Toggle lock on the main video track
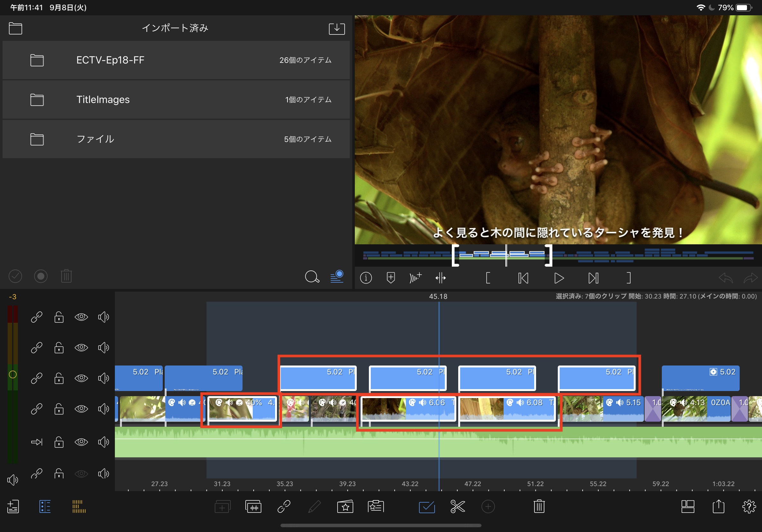The height and width of the screenshot is (532, 762). [x=59, y=409]
